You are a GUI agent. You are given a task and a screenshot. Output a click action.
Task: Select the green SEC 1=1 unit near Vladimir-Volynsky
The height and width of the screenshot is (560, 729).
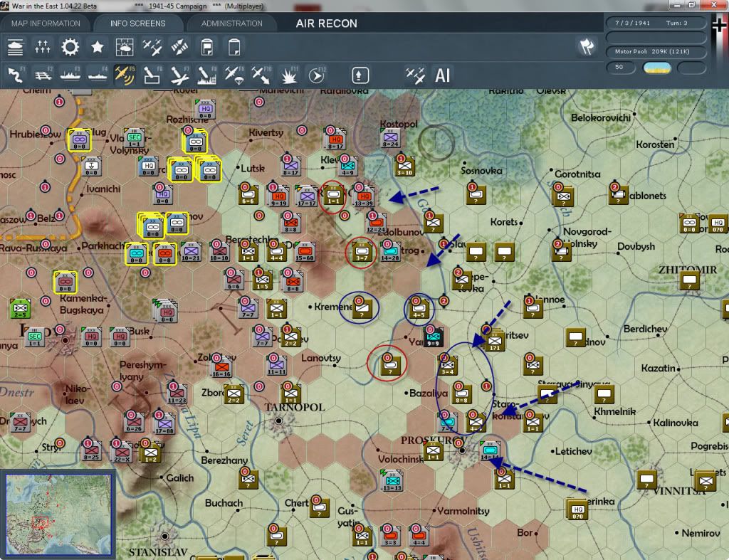(x=135, y=138)
